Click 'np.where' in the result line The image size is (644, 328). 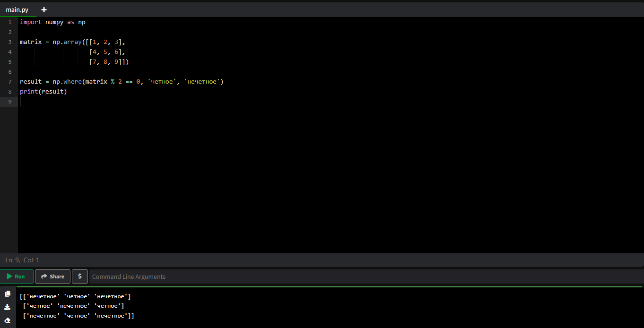pos(67,82)
